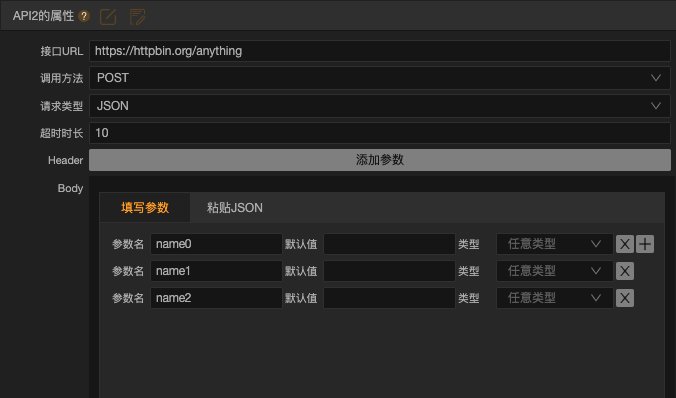
Task: Open the 请求类型 JSON dropdown
Action: (x=380, y=106)
